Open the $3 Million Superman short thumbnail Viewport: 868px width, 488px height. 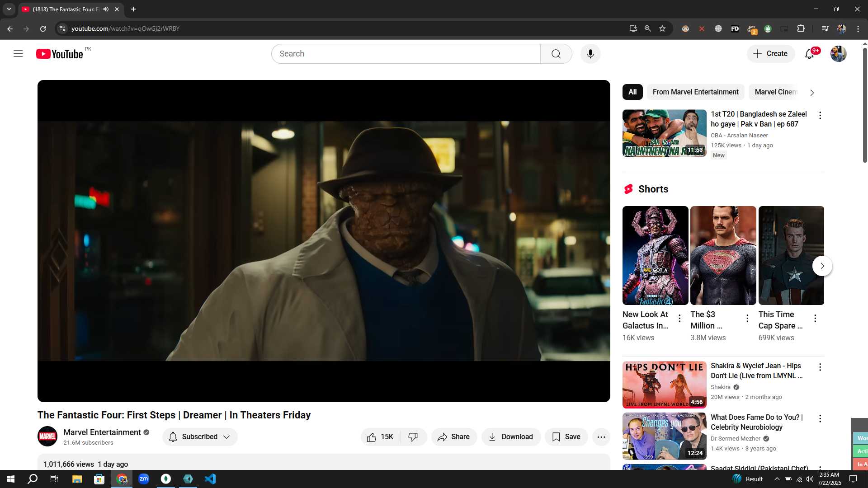point(723,255)
